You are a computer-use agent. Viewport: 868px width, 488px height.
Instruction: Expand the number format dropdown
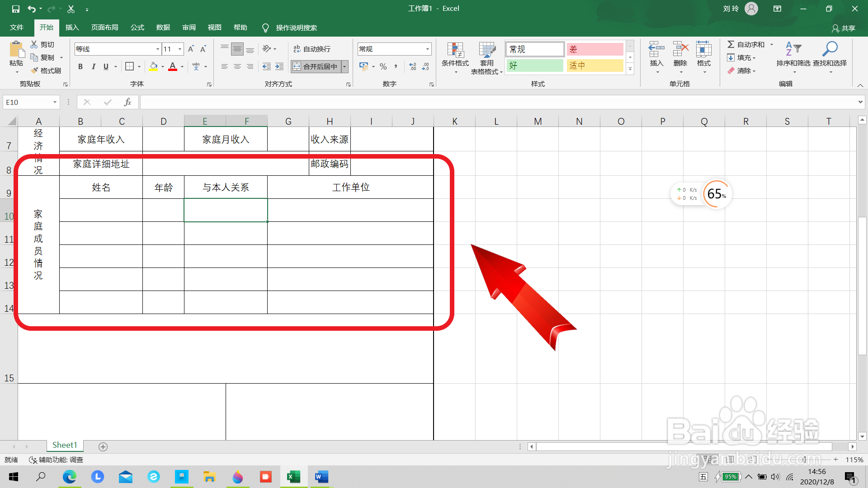pos(427,49)
